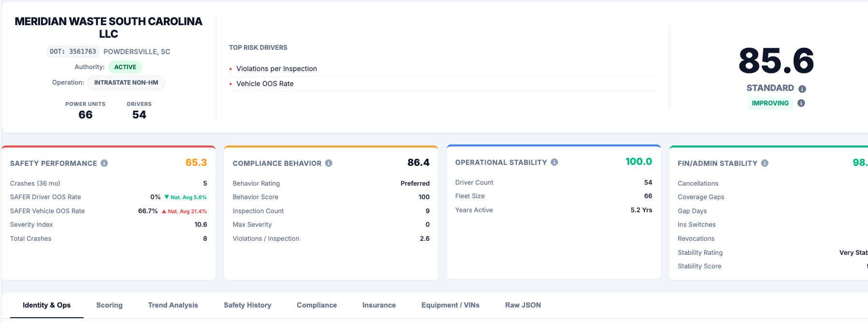Click the Nat. Avg 21.4% comparison text

coord(187,211)
